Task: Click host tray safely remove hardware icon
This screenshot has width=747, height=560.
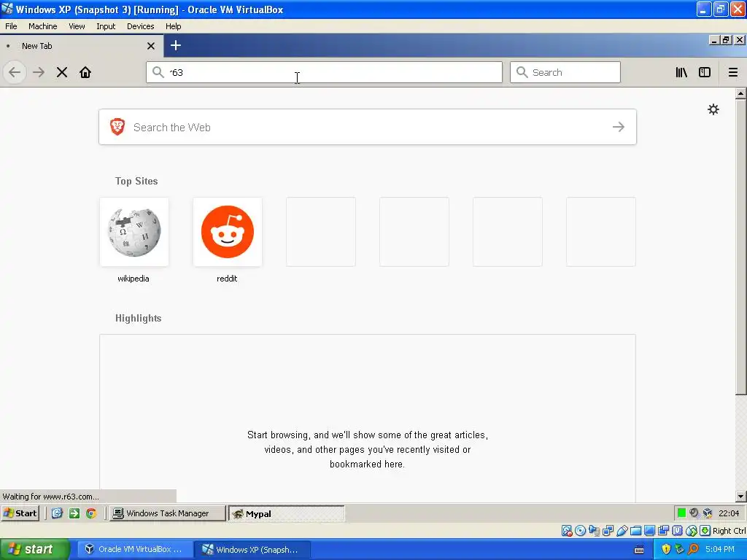Action: coord(679,549)
